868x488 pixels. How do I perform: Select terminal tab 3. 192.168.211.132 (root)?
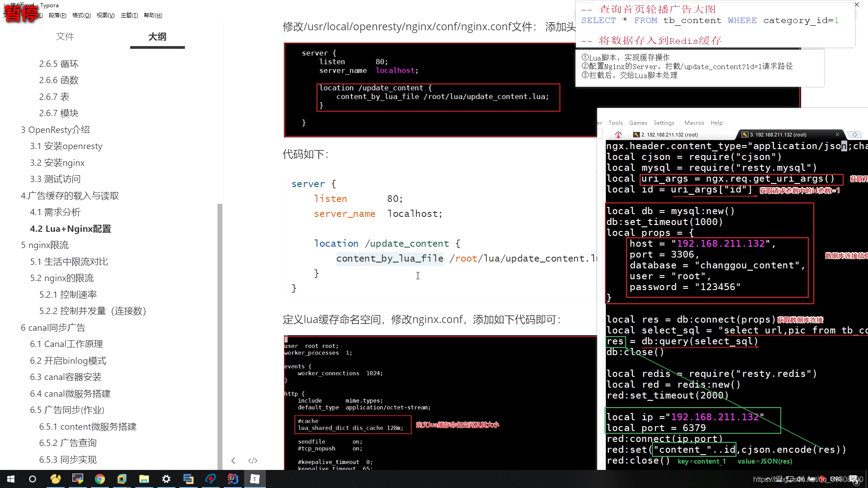[x=778, y=135]
